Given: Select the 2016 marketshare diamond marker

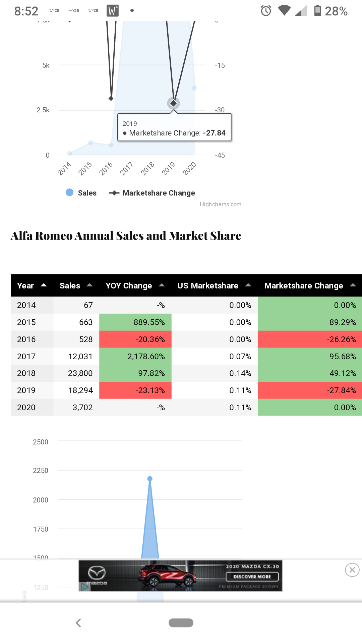Looking at the screenshot, I should tap(111, 98).
